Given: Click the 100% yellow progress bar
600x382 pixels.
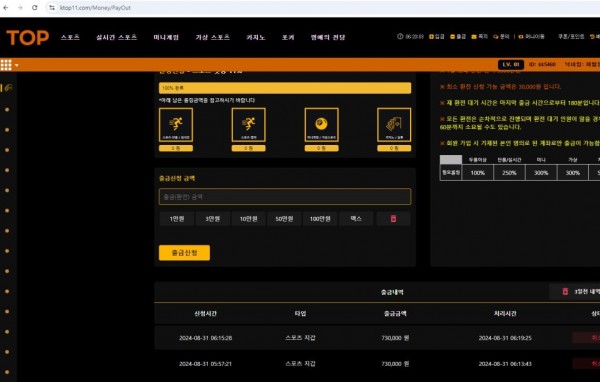Looking at the screenshot, I should coord(285,88).
